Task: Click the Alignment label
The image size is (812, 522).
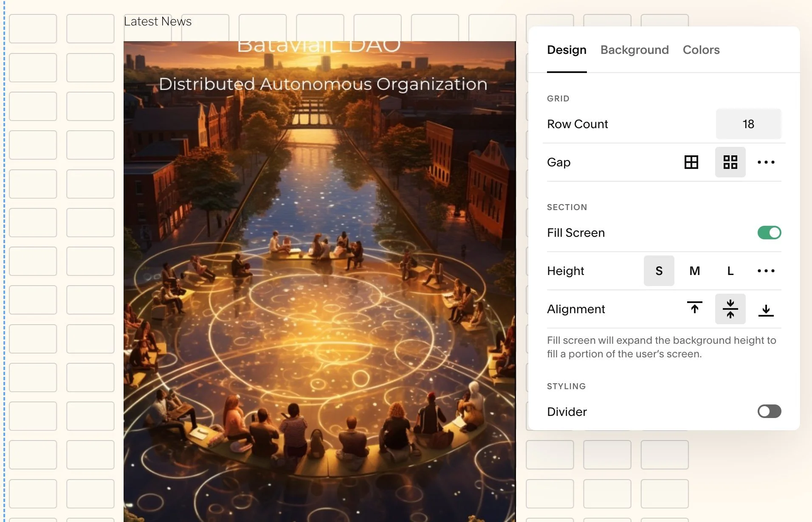Action: (575, 309)
